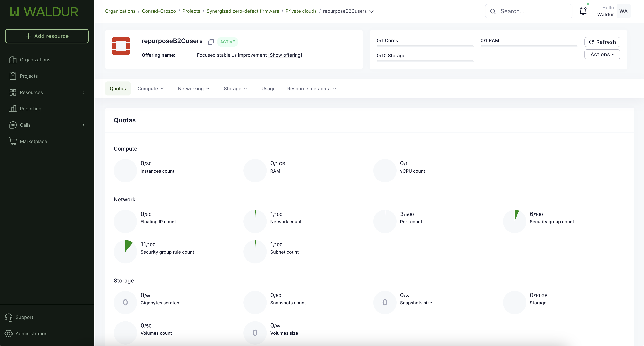The image size is (644, 346).
Task: Open Administration gear icon
Action: click(x=8, y=333)
